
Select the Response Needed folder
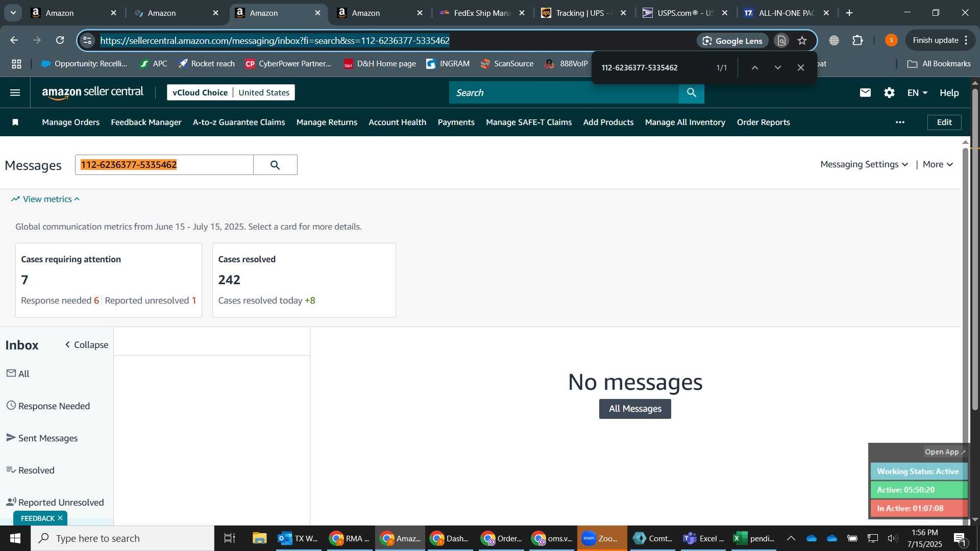tap(48, 406)
